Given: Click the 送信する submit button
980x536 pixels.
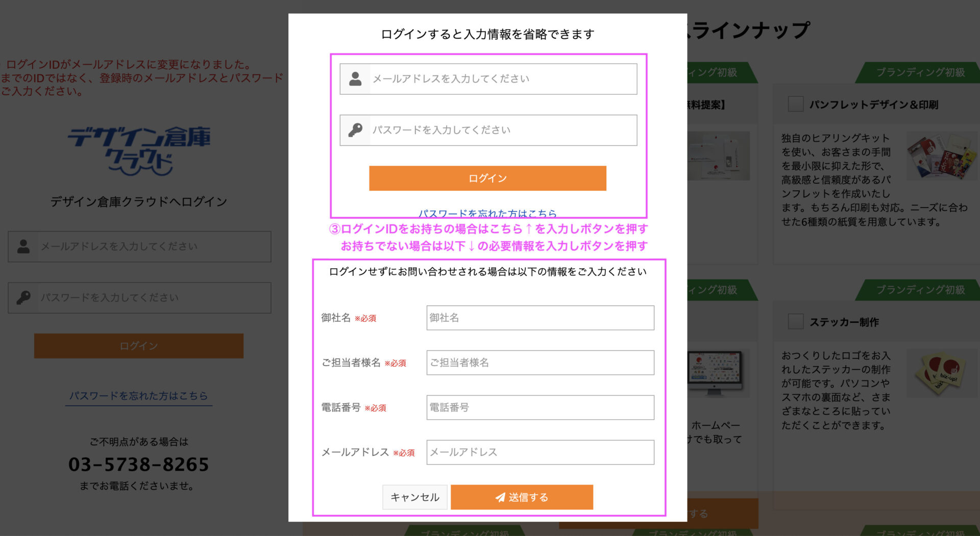Looking at the screenshot, I should click(x=522, y=497).
